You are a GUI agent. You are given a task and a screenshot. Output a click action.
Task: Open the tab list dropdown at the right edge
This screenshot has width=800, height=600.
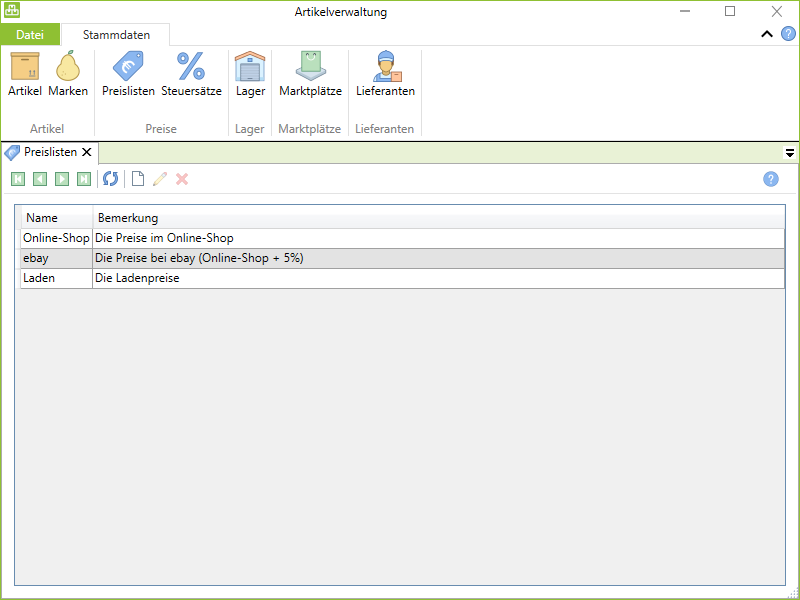coord(789,153)
